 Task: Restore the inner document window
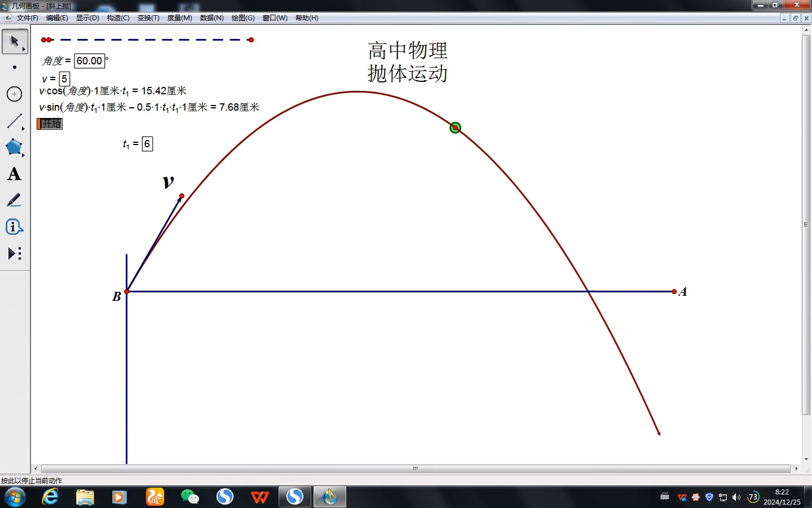coord(795,18)
